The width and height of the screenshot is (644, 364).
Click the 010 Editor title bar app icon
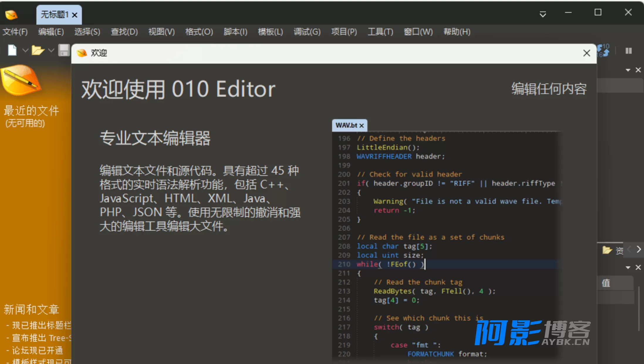click(x=11, y=15)
